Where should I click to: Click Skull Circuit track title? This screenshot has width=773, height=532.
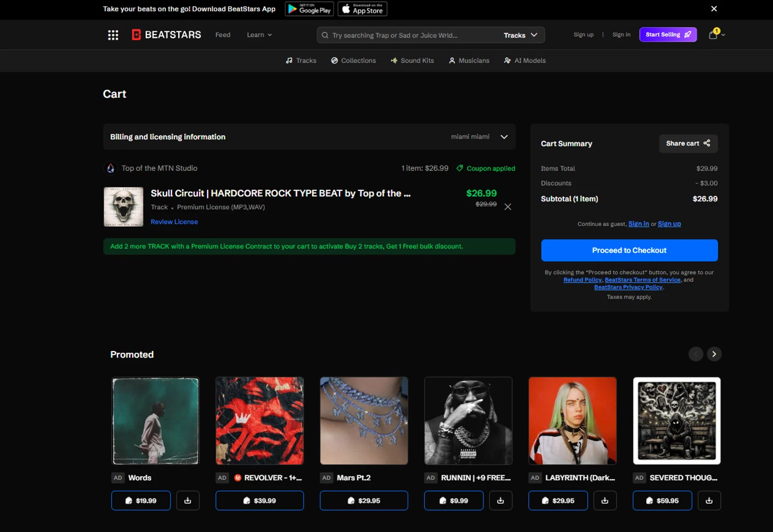(x=280, y=193)
